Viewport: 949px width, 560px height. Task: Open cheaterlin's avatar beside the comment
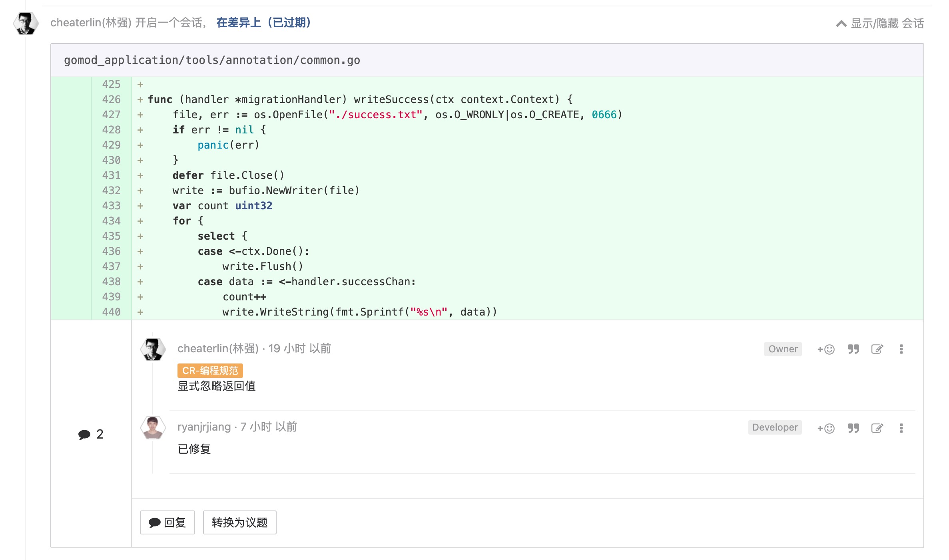point(153,350)
